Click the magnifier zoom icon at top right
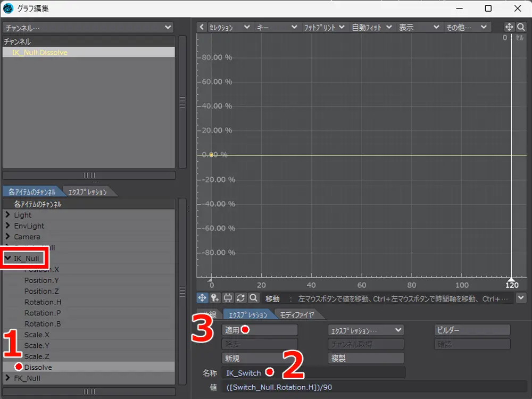532x399 pixels. coord(521,27)
